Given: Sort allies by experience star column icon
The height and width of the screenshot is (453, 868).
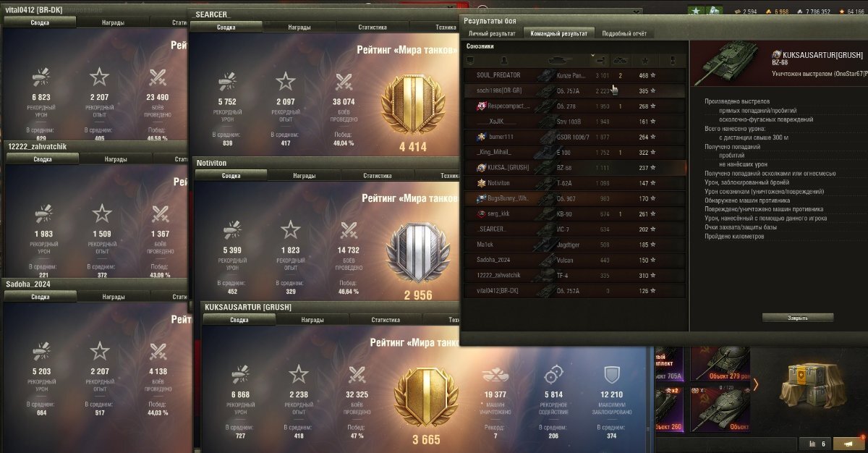Looking at the screenshot, I should 644,60.
